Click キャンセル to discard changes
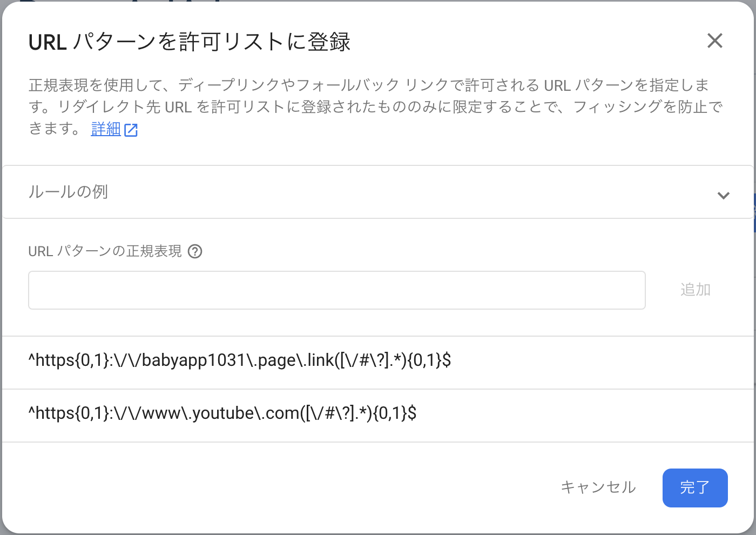Screen dimensions: 756x535 coord(598,487)
